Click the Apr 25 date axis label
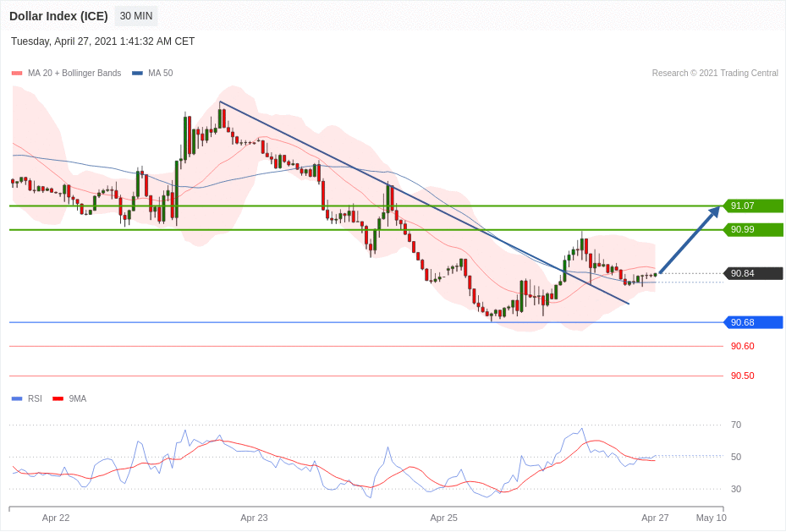 coord(443,518)
